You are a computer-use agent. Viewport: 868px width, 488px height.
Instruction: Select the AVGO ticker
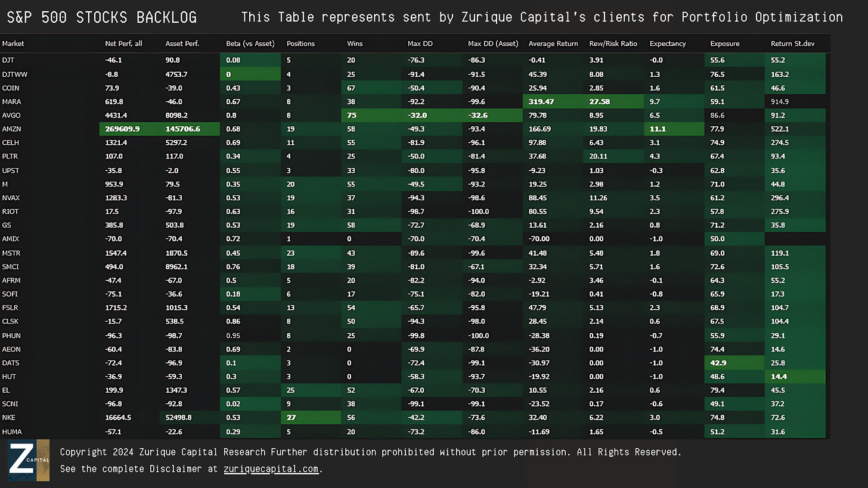[x=11, y=115]
